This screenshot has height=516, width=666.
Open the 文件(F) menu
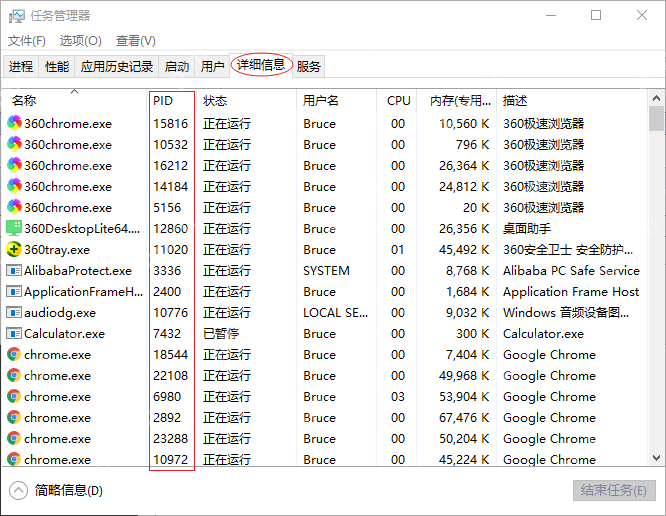coord(27,41)
